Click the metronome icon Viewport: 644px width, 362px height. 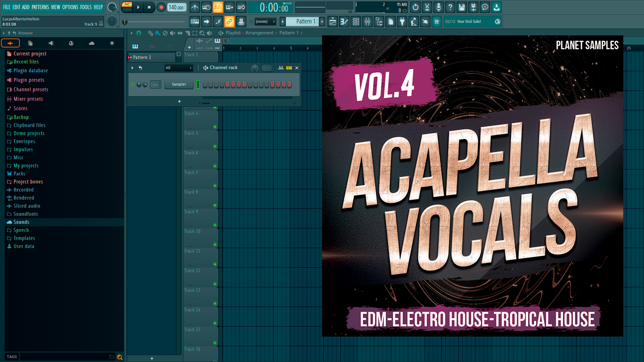[x=195, y=7]
